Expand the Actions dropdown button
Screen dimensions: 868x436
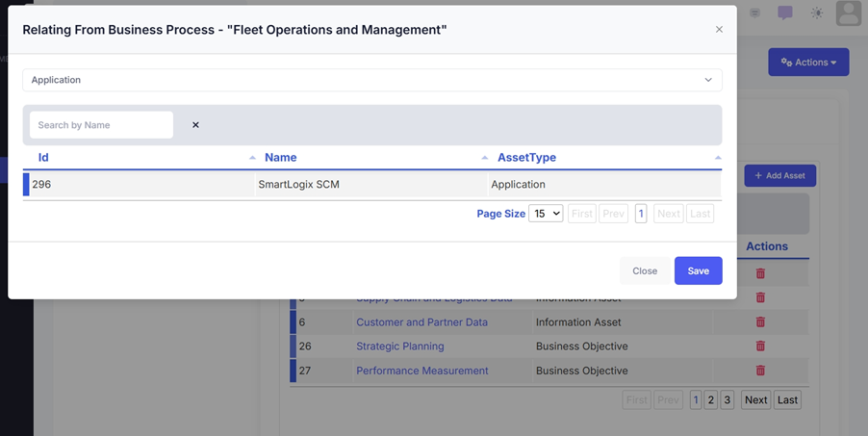point(808,63)
